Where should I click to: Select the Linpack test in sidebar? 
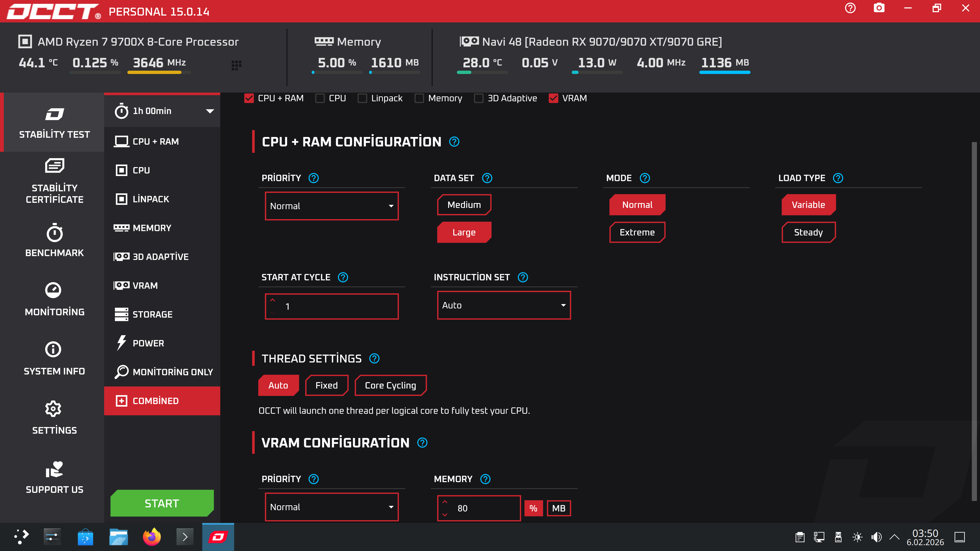click(162, 199)
